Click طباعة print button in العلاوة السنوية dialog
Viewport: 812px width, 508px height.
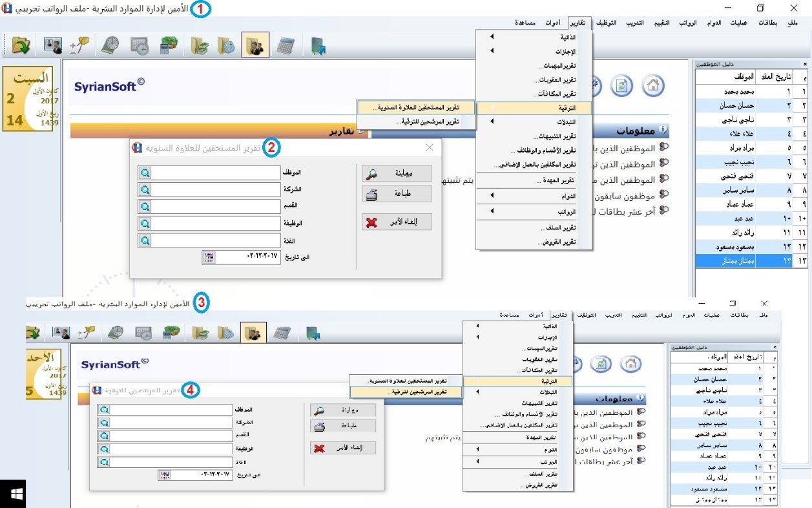coord(397,194)
